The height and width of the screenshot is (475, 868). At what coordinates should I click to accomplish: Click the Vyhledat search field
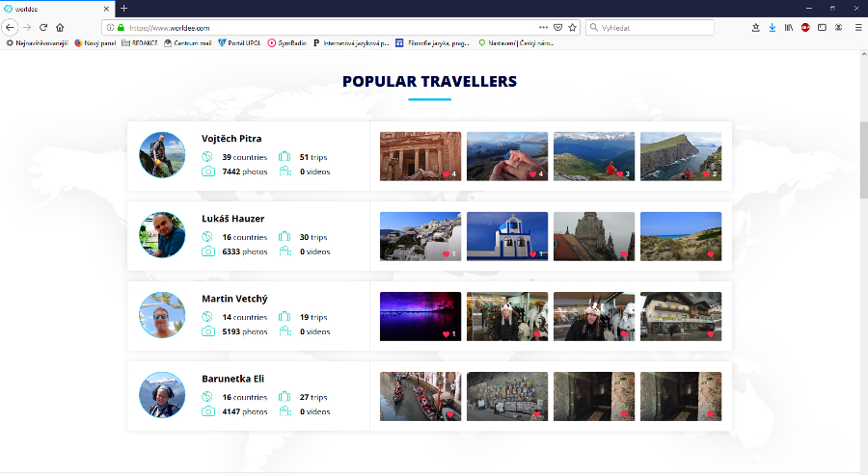(x=654, y=28)
